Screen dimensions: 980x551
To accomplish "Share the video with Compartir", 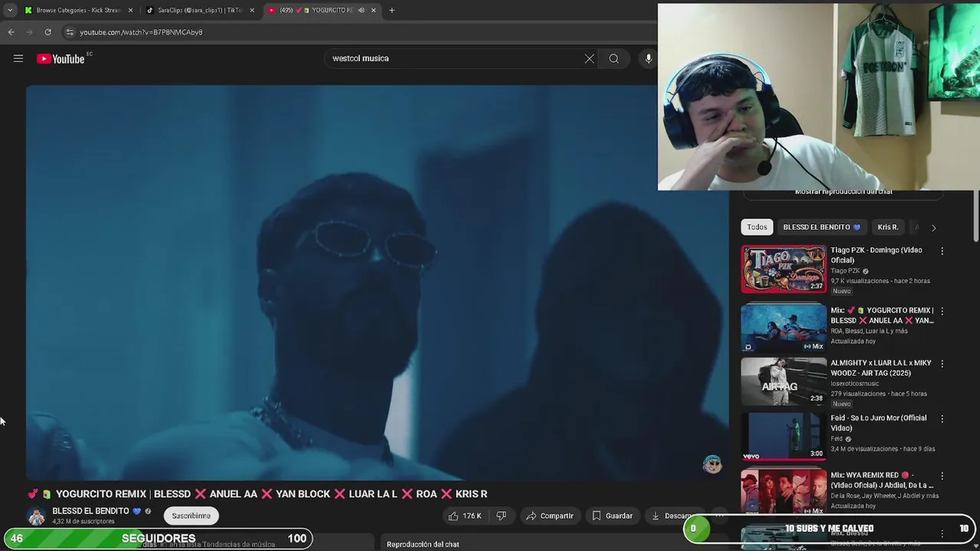I will click(x=550, y=516).
